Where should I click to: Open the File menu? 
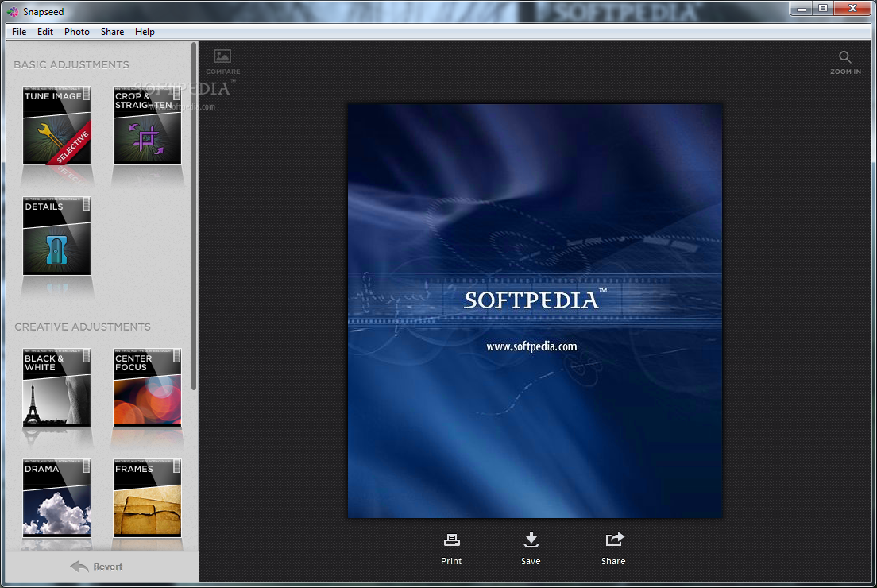pyautogui.click(x=19, y=31)
